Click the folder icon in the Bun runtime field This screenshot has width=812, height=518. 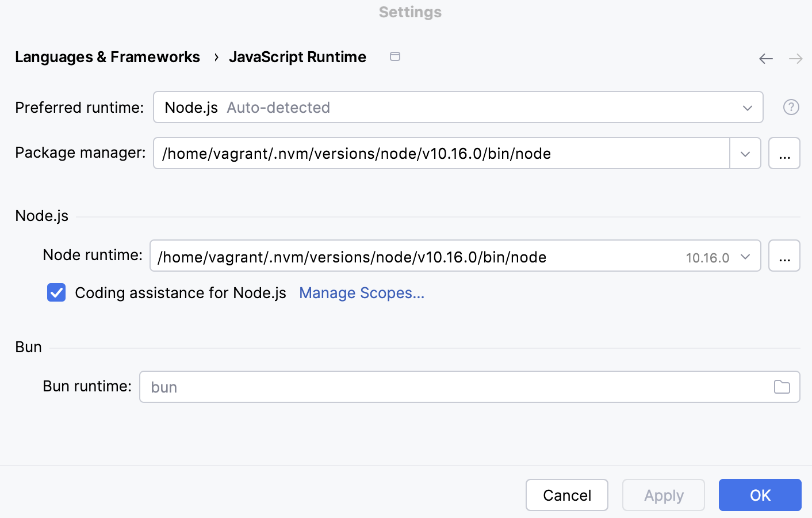(782, 387)
